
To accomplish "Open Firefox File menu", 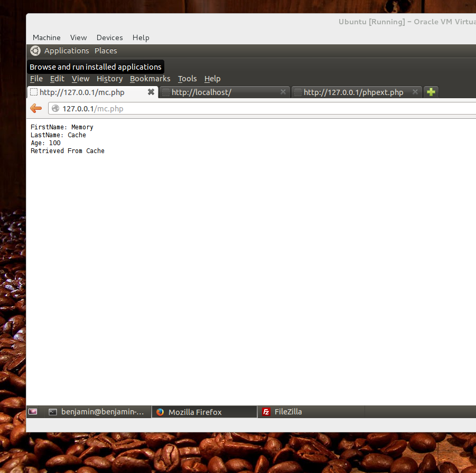I will coord(36,79).
